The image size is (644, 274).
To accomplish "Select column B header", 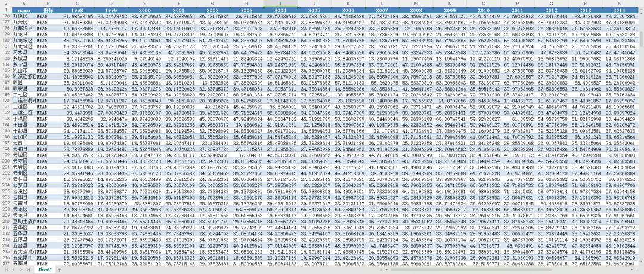I will [48, 4].
